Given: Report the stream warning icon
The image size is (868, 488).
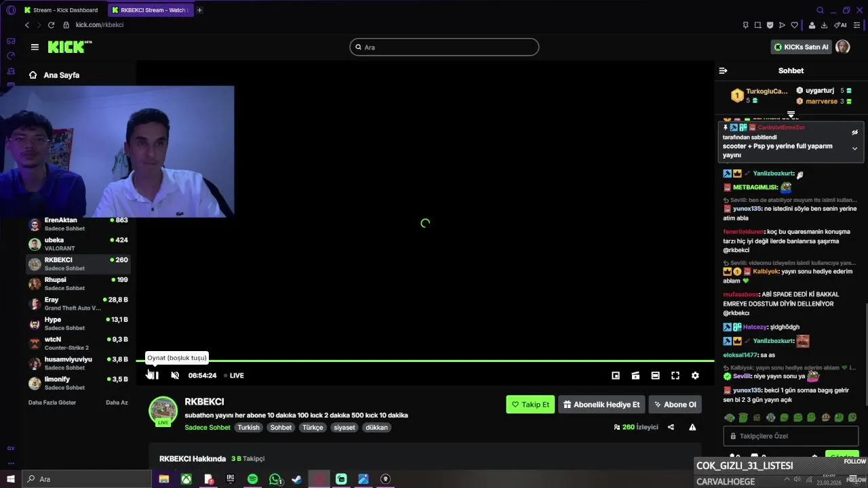Looking at the screenshot, I should click(x=692, y=428).
